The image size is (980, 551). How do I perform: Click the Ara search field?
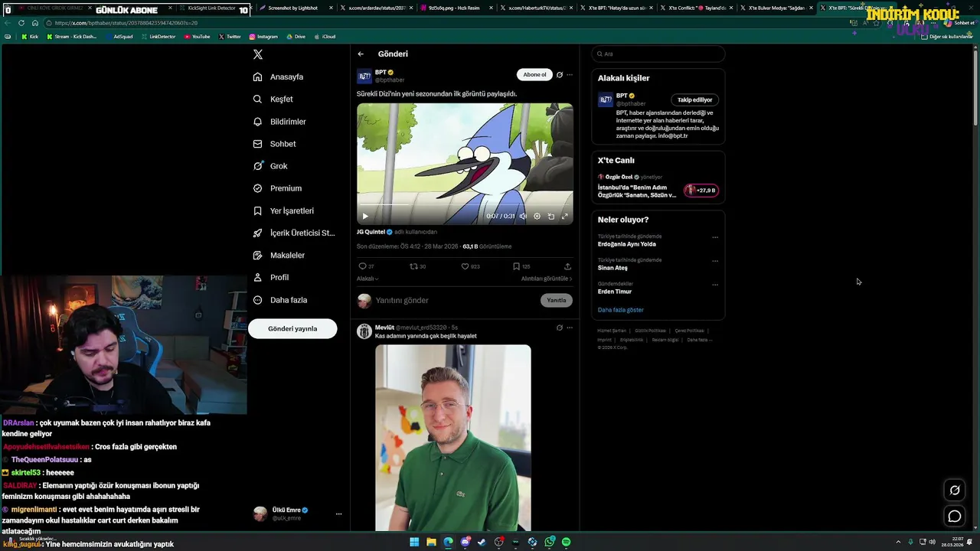(x=658, y=54)
